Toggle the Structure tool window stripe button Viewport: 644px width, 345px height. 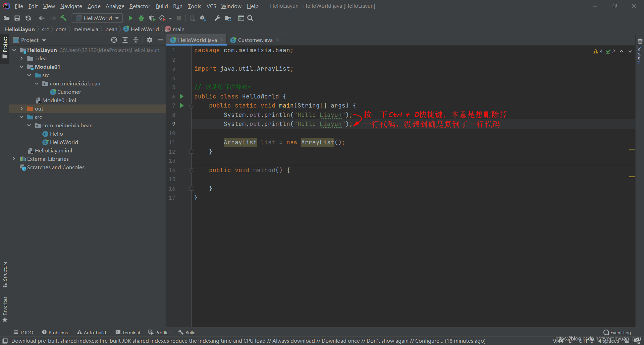coord(5,274)
